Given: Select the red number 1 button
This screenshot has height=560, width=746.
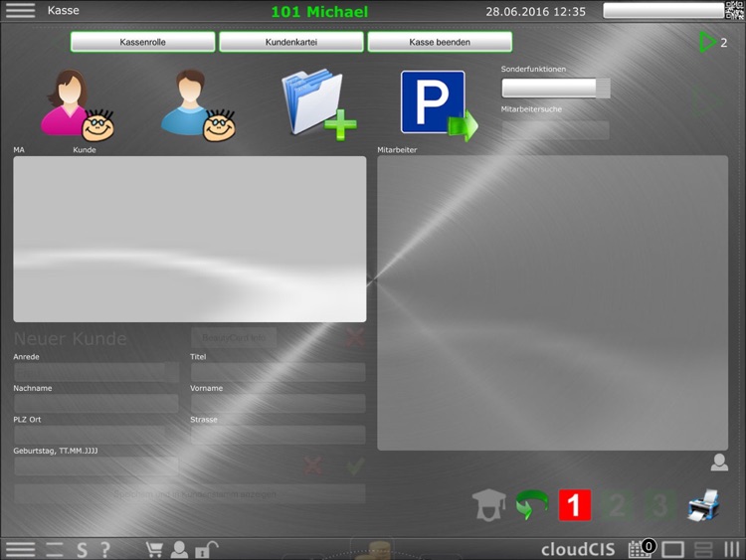Looking at the screenshot, I should (x=574, y=505).
